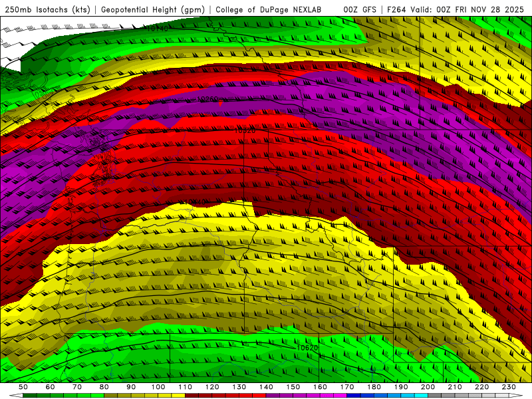Click the legend value 160
532x399 pixels.
pyautogui.click(x=320, y=387)
